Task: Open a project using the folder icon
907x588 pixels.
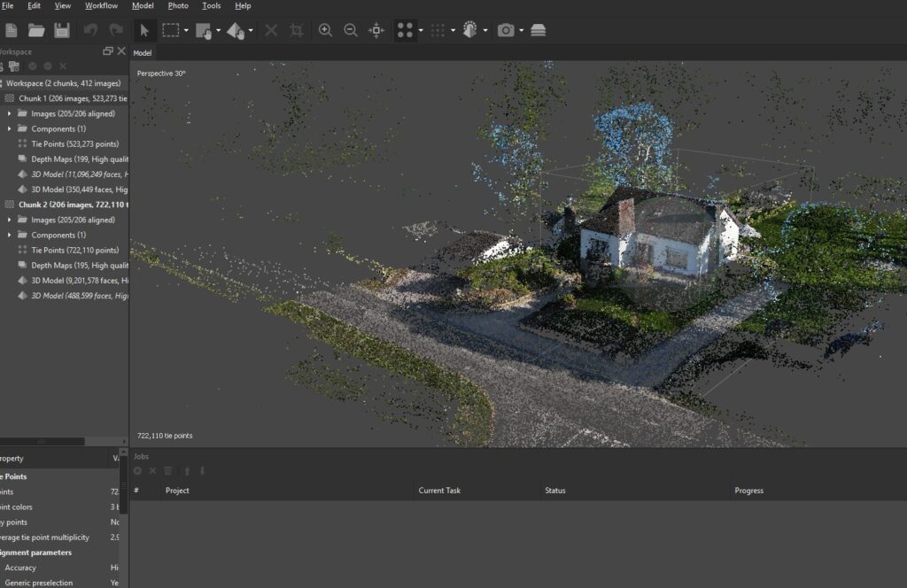Action: (x=36, y=30)
